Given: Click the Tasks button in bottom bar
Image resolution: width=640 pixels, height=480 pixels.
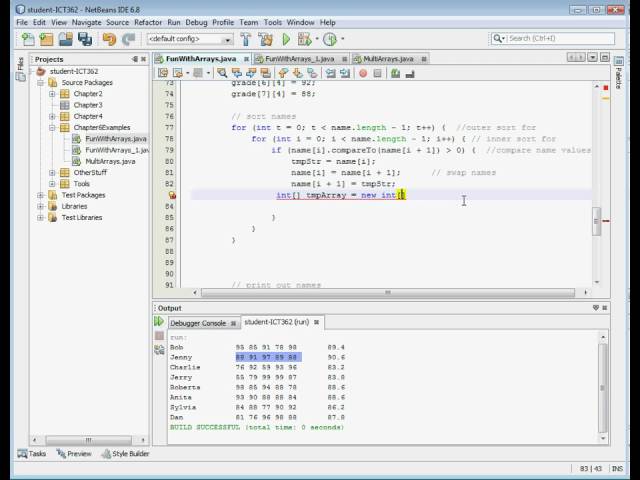Looking at the screenshot, I should pyautogui.click(x=32, y=453).
